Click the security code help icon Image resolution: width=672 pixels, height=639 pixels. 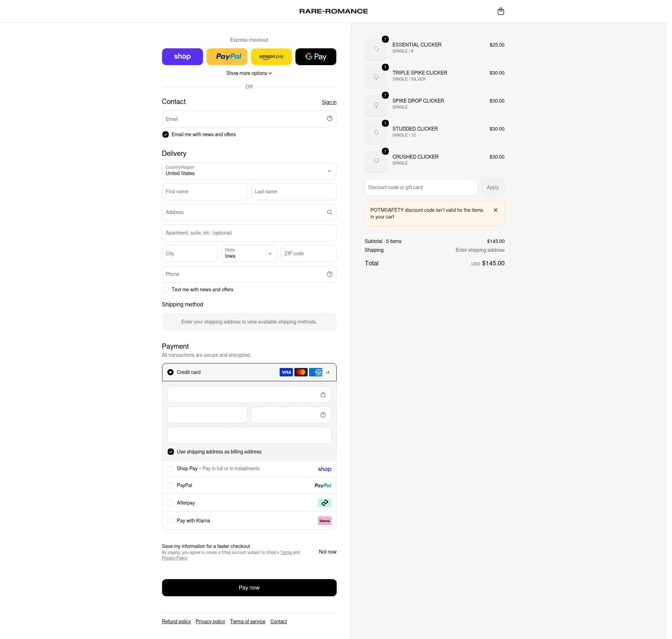pos(323,415)
